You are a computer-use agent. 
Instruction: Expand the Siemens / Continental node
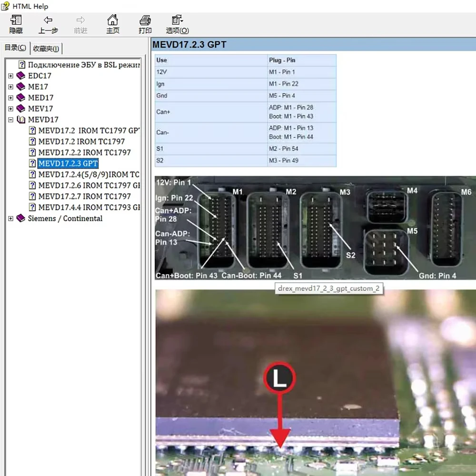point(10,218)
